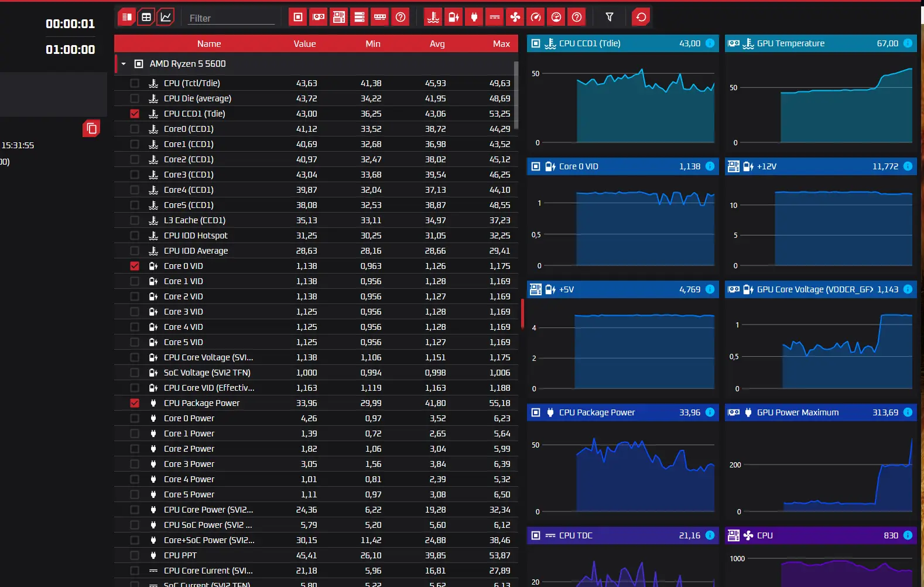Open info for +12V graph
The image size is (924, 587).
908,166
